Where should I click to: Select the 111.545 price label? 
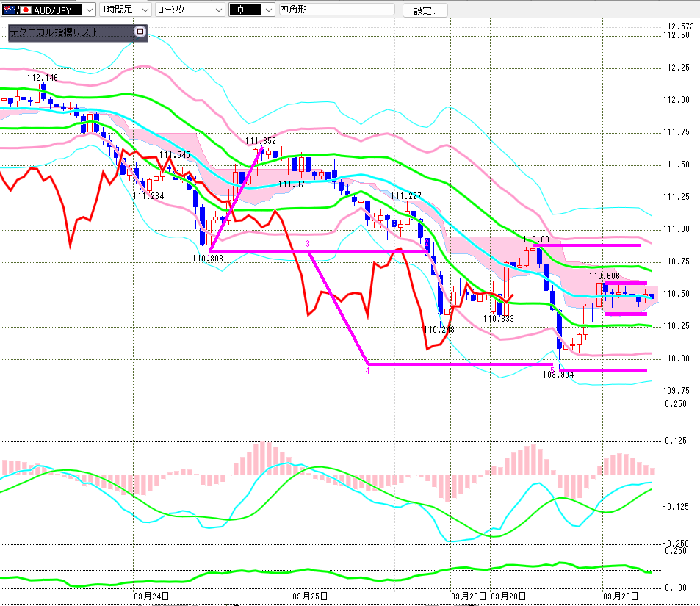(x=175, y=155)
